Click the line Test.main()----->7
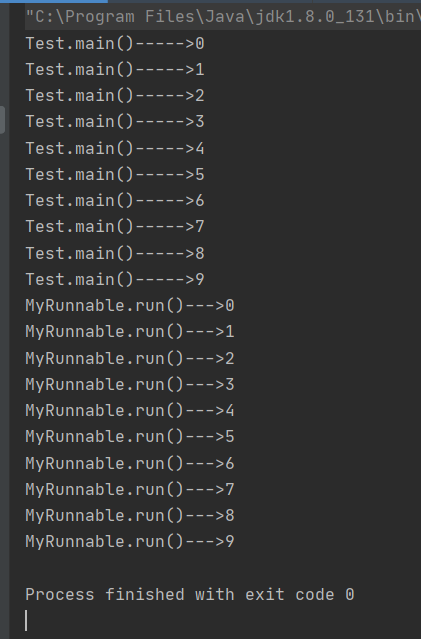Image resolution: width=421 pixels, height=639 pixels. pyautogui.click(x=115, y=227)
